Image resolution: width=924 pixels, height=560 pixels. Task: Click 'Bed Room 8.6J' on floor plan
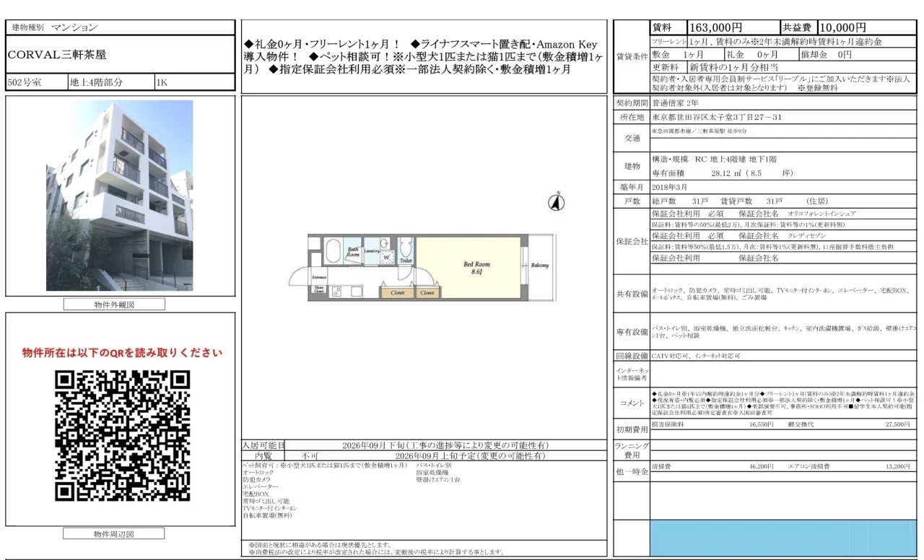tap(476, 268)
